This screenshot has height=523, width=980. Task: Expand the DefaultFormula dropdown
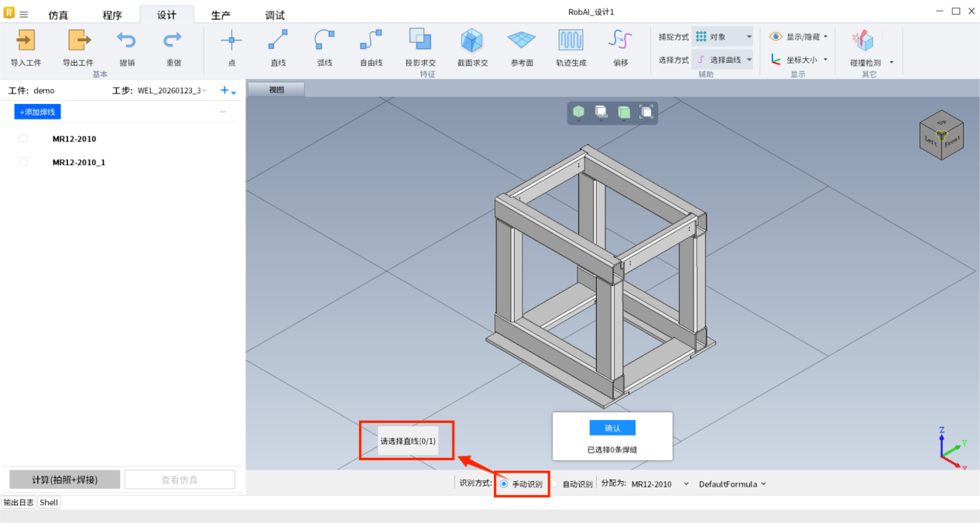coord(732,484)
